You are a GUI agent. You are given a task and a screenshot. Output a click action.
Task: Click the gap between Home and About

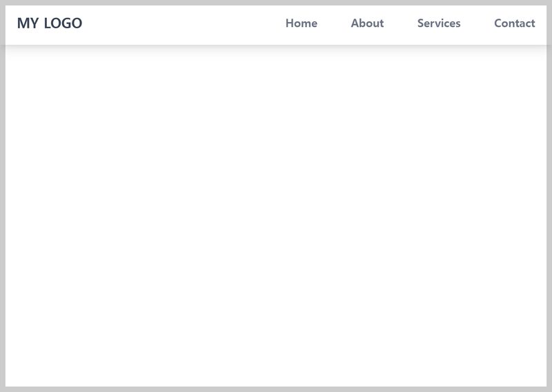coord(334,23)
